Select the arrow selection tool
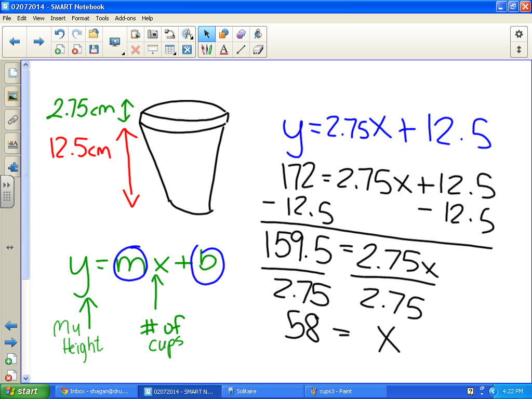Screen dimensions: 532x399 tap(206, 34)
